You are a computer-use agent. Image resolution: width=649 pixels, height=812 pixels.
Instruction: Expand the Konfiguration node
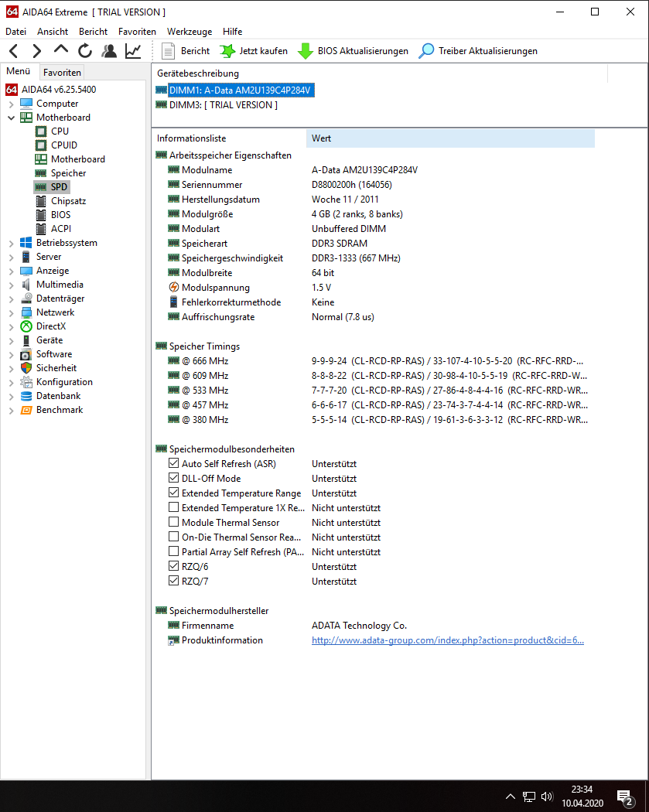pyautogui.click(x=12, y=383)
